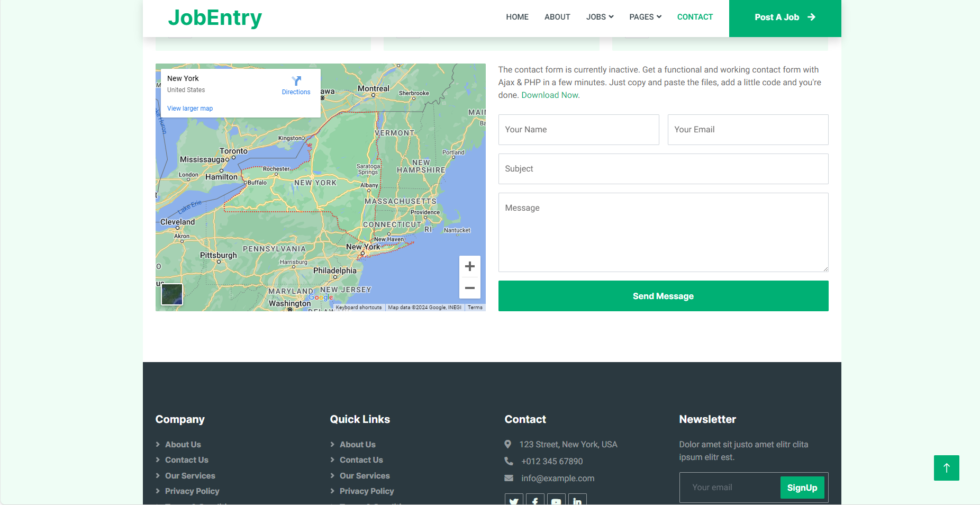This screenshot has width=980, height=505.
Task: Open Contact Us under Quick Links
Action: [361, 460]
